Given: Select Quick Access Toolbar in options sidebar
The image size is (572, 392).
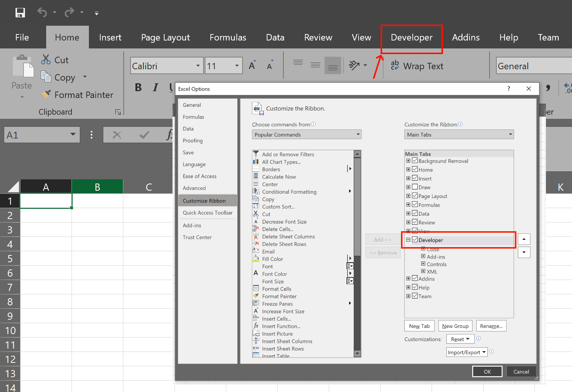Looking at the screenshot, I should pos(208,213).
